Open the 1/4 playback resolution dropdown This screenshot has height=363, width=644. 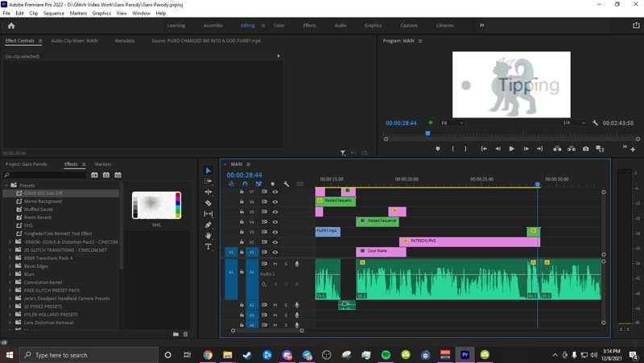point(573,123)
